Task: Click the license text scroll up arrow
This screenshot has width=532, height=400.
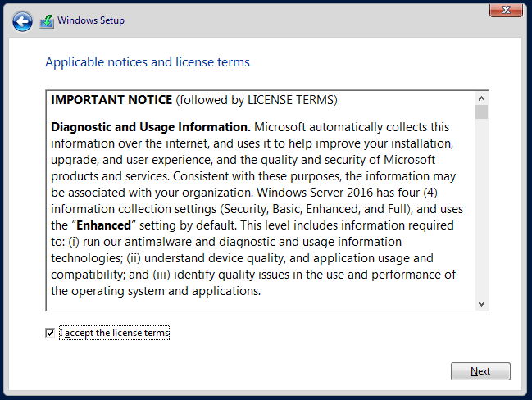Action: coord(481,98)
